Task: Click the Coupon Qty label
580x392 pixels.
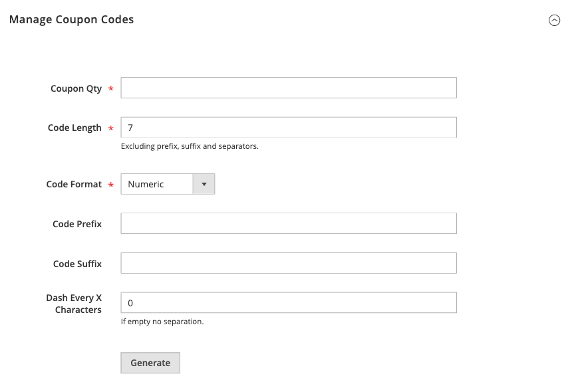Action: coord(76,88)
